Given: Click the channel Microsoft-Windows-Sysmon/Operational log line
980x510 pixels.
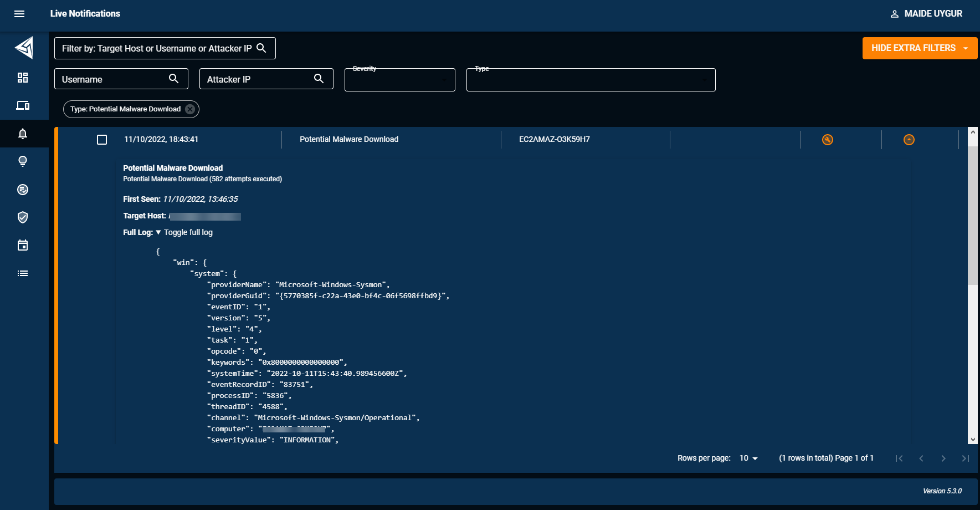Looking at the screenshot, I should coord(313,418).
